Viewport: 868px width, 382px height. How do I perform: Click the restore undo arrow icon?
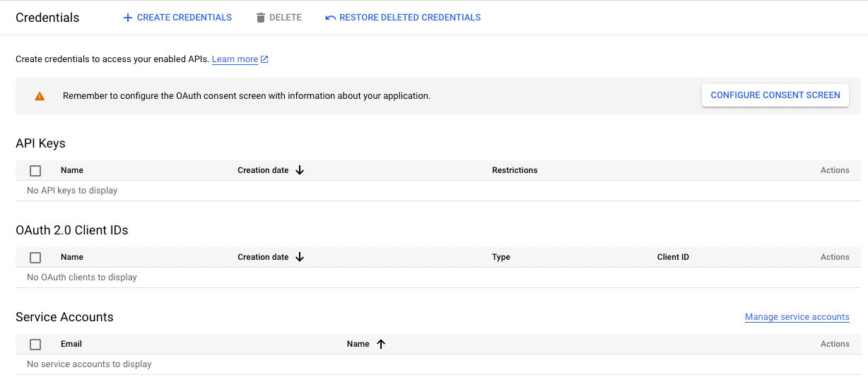tap(330, 18)
